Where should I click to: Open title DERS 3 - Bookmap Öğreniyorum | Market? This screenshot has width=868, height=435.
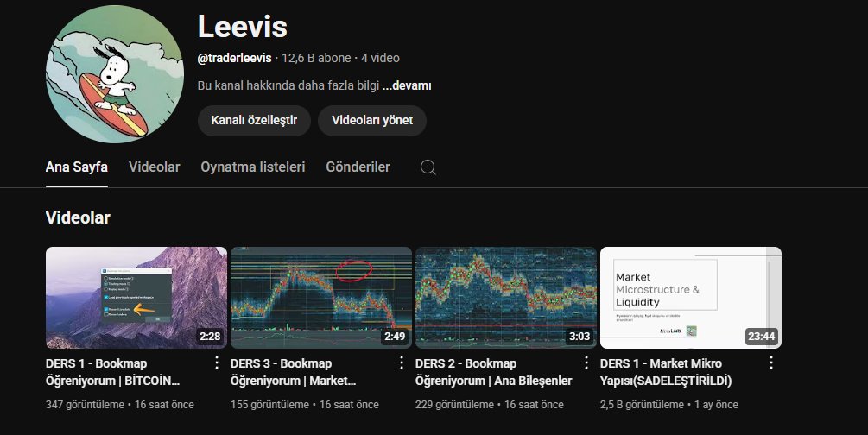(294, 372)
